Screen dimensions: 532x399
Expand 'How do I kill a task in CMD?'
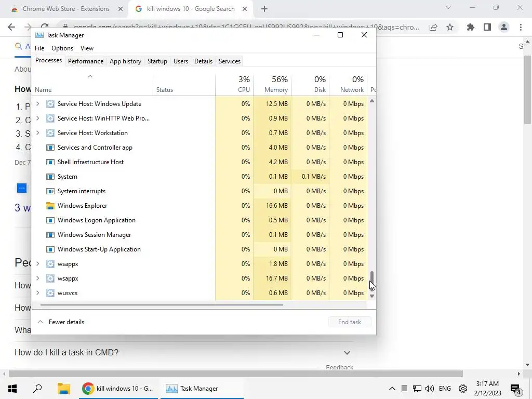pos(347,353)
